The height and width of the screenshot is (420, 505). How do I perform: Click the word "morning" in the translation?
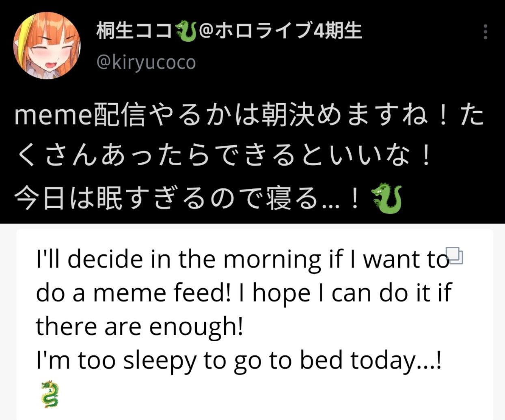pyautogui.click(x=272, y=260)
